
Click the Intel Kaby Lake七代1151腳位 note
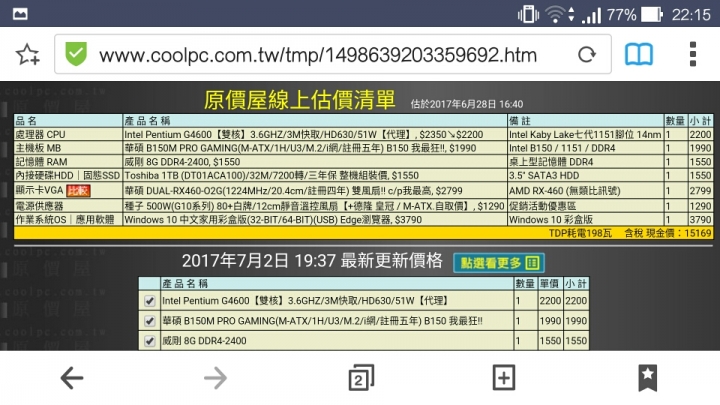point(585,135)
